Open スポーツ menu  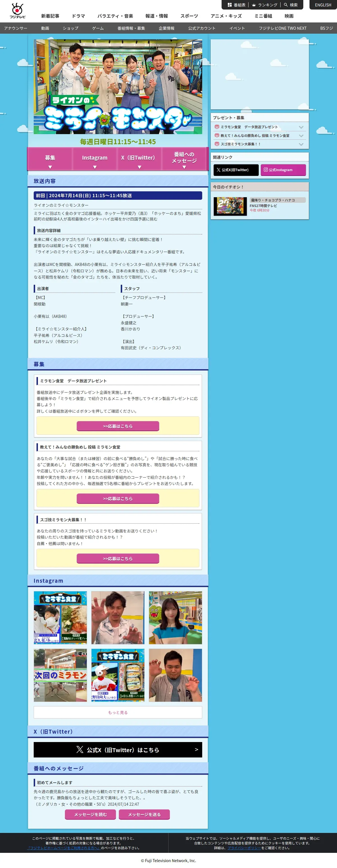tap(189, 16)
